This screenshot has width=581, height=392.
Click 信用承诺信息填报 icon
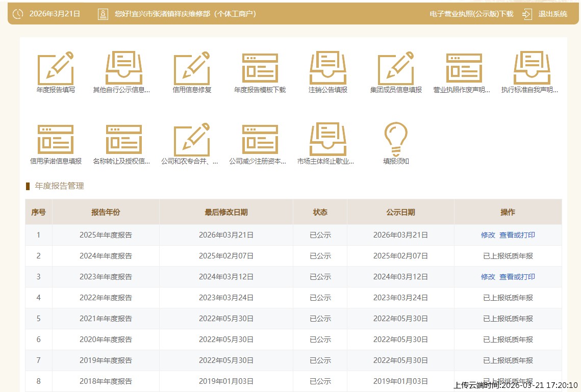pyautogui.click(x=56, y=140)
